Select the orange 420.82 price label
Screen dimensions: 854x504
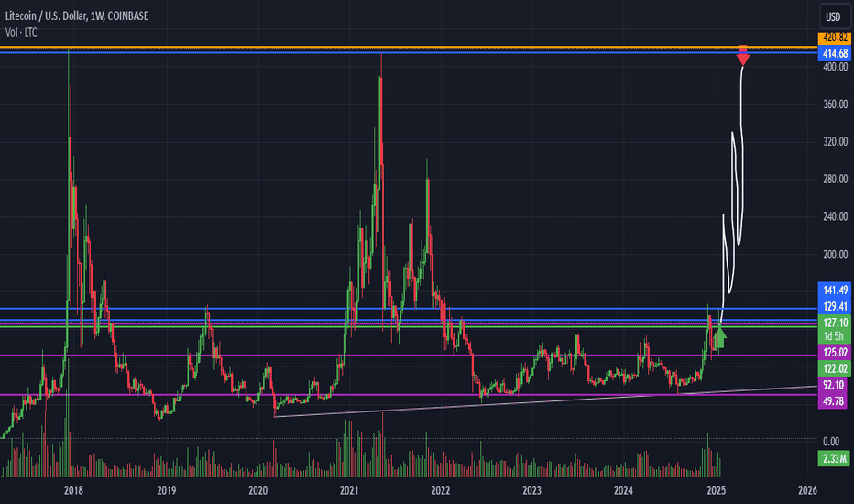(x=835, y=38)
